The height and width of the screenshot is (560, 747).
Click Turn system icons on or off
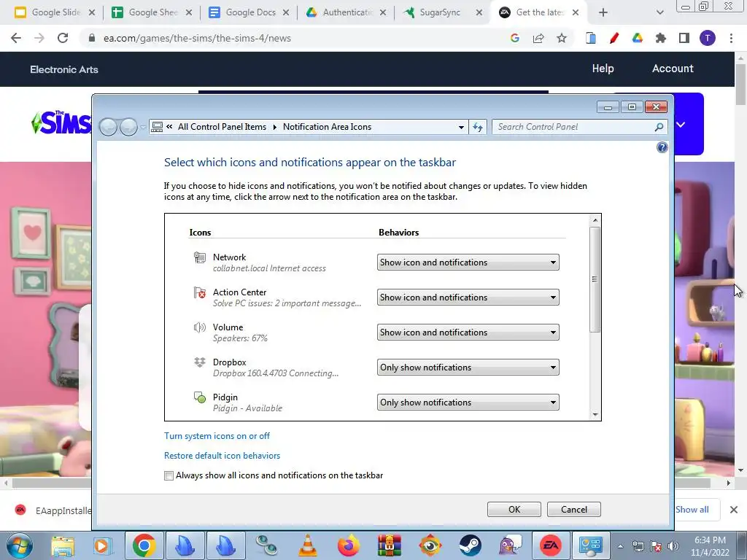pos(217,436)
